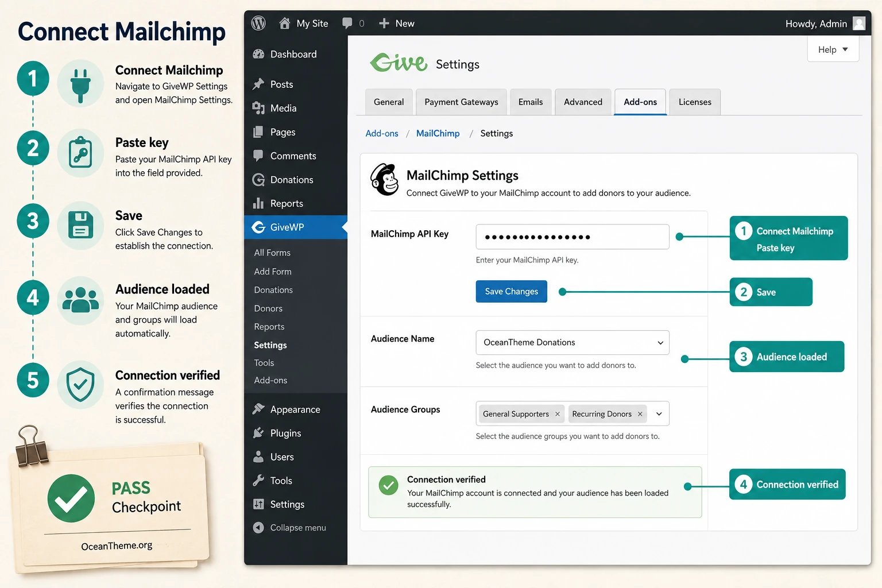Switch to the Emails tab
The height and width of the screenshot is (588, 882).
(531, 102)
